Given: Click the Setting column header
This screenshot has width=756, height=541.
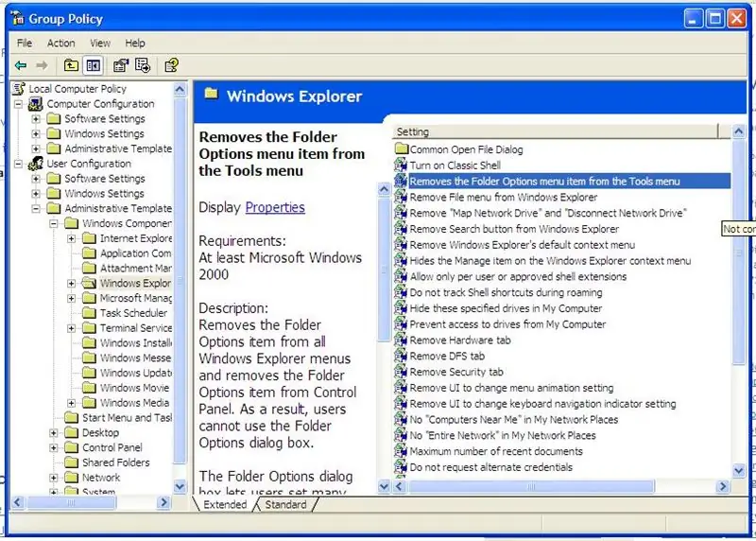Looking at the screenshot, I should [x=556, y=131].
